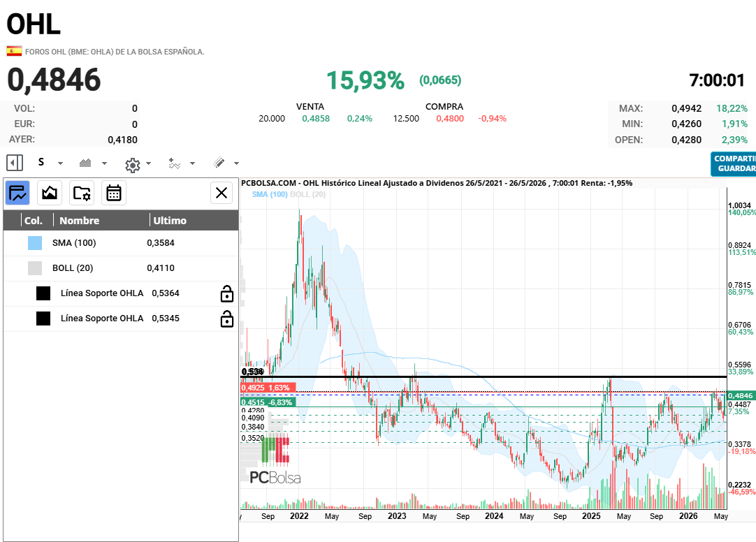Screen dimensions: 756x542
Task: Click the current price tag 0,4846 on axis
Action: pos(740,395)
